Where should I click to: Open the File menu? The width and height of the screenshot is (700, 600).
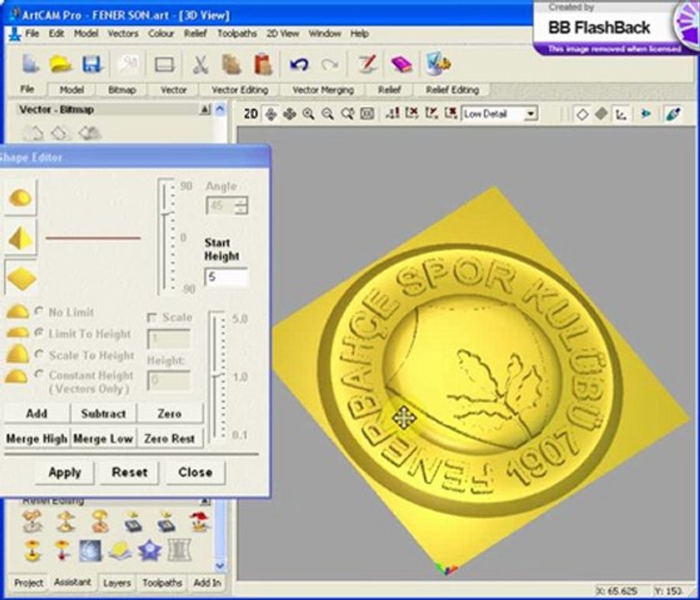[x=32, y=33]
